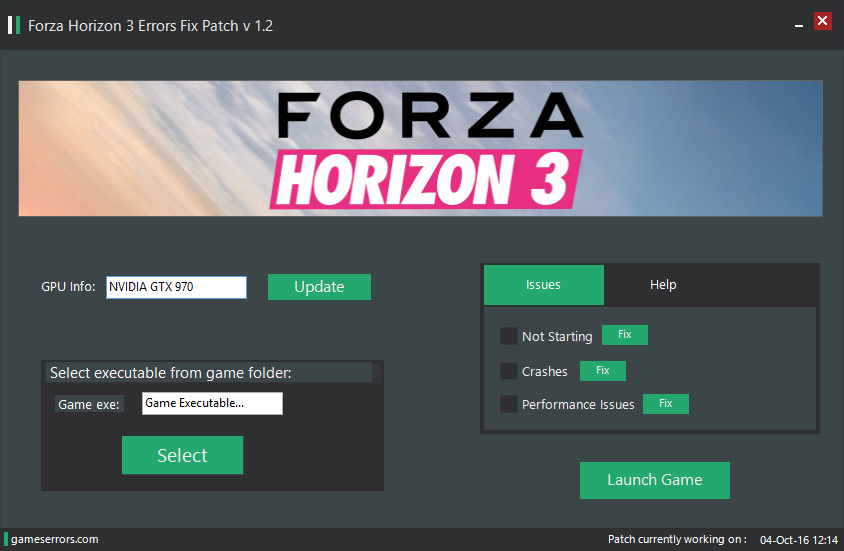This screenshot has width=844, height=551.
Task: Minimize the patch window
Action: point(799,25)
